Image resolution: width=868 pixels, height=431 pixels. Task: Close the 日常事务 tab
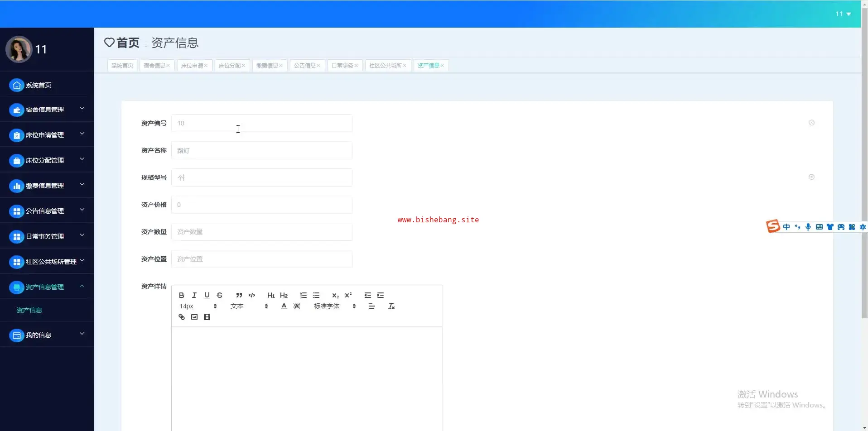coord(356,66)
